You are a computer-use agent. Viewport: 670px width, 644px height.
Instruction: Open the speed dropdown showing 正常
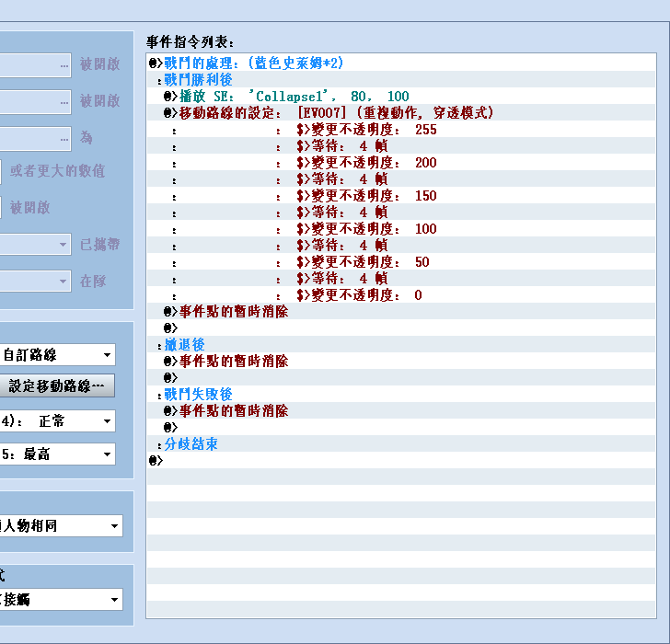57,421
